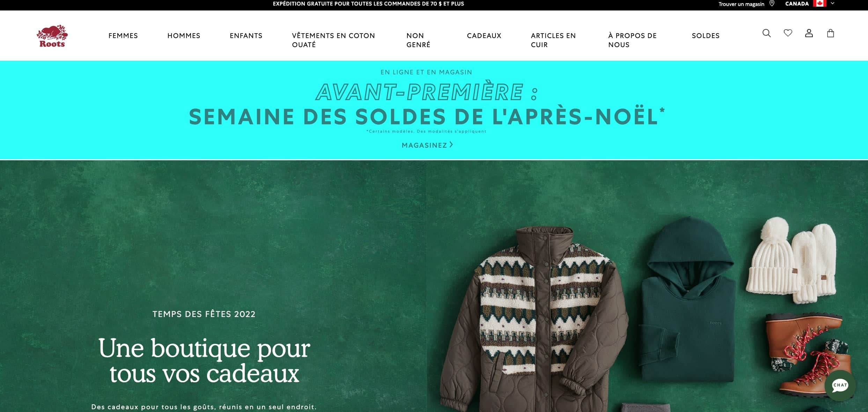
Task: Open the shopping bag icon
Action: 831,33
